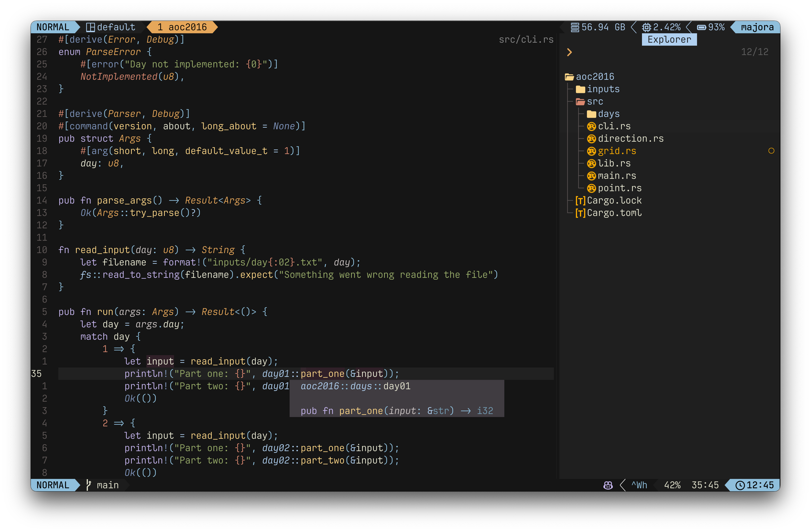Open Cargo.toml in the explorer

coord(614,213)
